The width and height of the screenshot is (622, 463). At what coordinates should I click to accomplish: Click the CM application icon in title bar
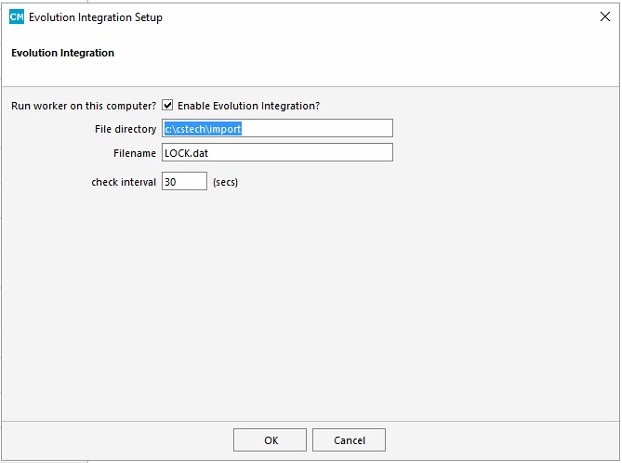point(16,17)
